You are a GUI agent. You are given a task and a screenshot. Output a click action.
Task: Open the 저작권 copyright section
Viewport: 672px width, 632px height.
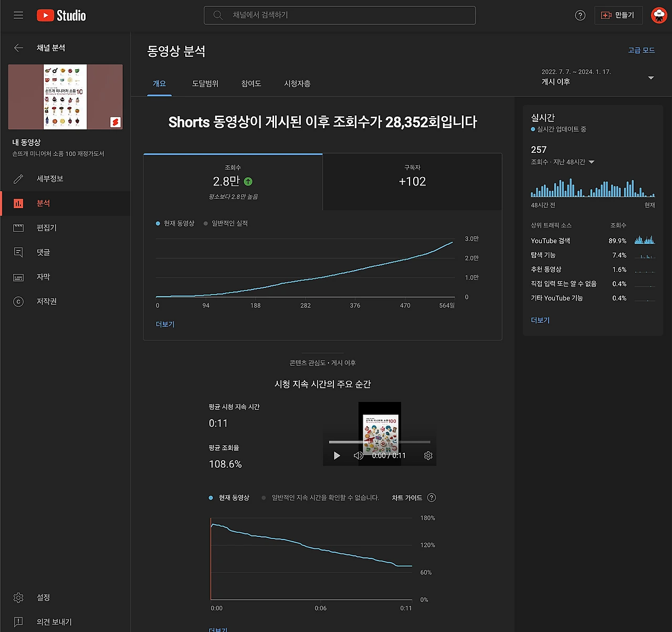pyautogui.click(x=18, y=301)
